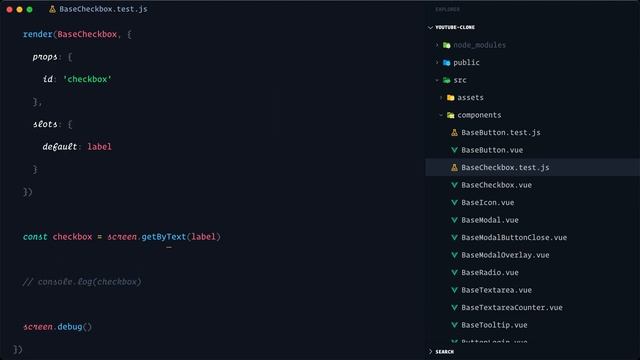Image resolution: width=640 pixels, height=360 pixels.
Task: Select the node_modules folder name
Action: click(x=480, y=45)
